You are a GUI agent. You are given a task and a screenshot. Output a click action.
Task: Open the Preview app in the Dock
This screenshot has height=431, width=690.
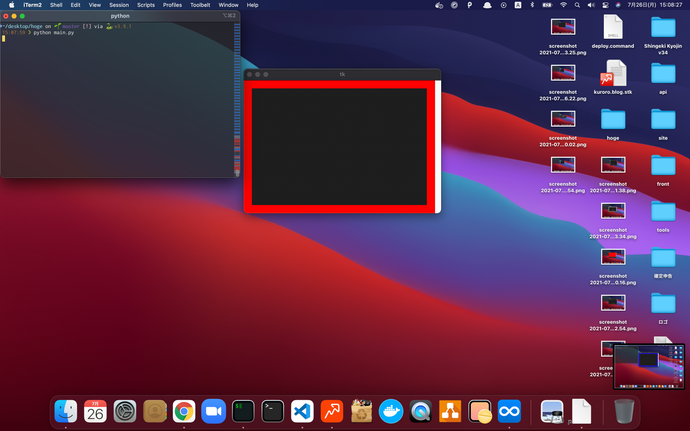(x=552, y=411)
